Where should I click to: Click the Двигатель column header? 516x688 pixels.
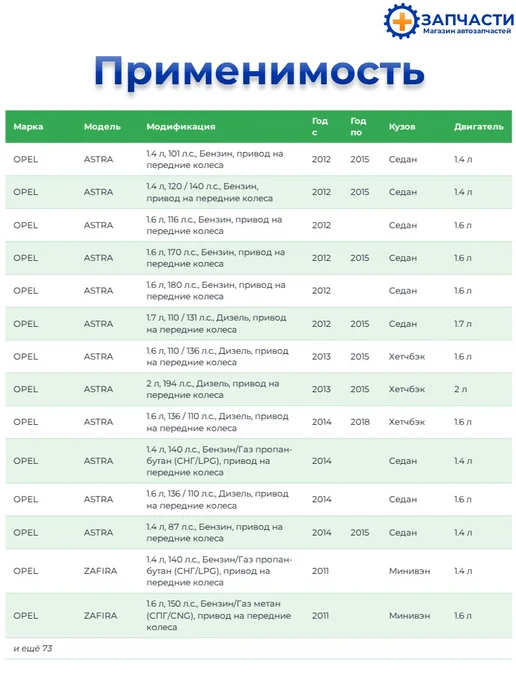click(x=479, y=127)
